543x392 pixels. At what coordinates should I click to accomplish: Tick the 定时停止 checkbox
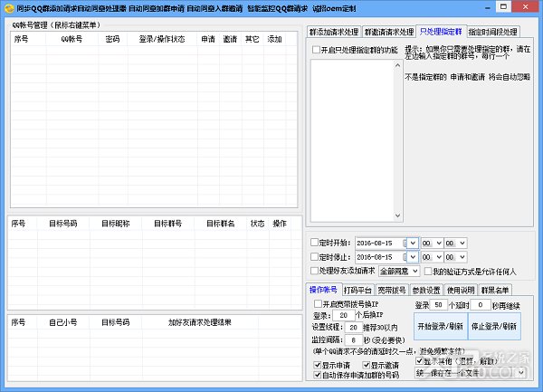pos(314,256)
